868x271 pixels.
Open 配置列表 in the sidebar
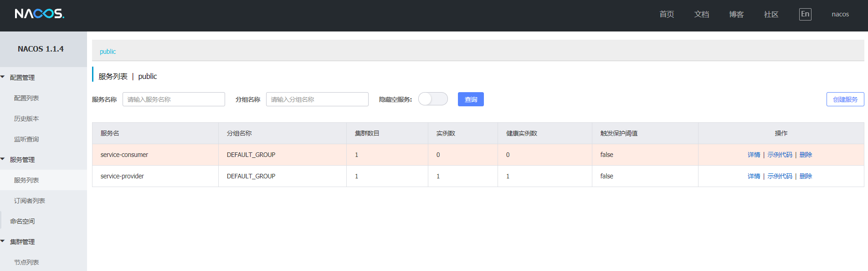coord(26,98)
